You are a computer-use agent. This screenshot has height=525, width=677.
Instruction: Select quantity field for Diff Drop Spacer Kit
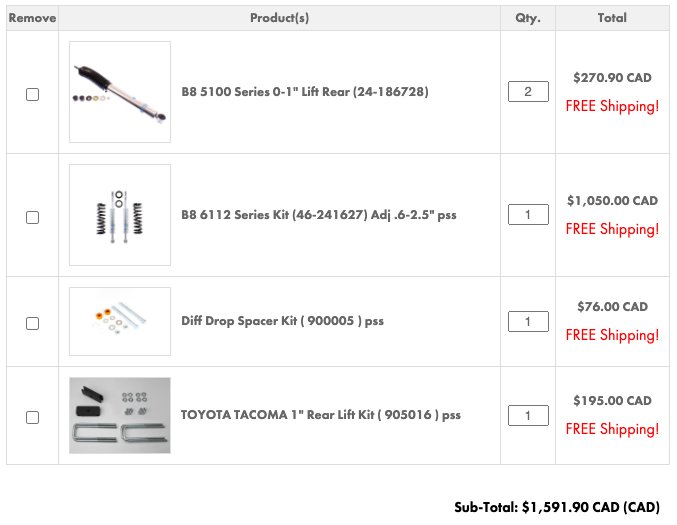pos(528,322)
